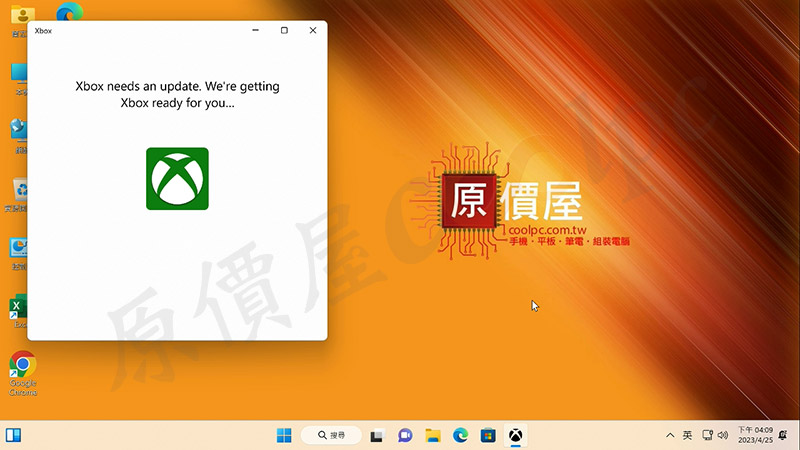Viewport: 800px width, 450px height.
Task: Select the user folder desktop icon
Action: tap(20, 20)
